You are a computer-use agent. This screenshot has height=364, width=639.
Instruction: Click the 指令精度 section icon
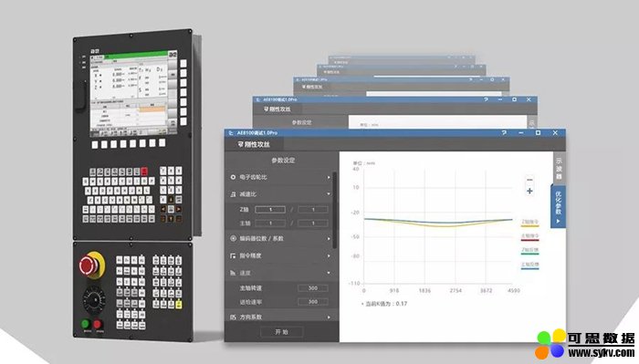point(233,255)
